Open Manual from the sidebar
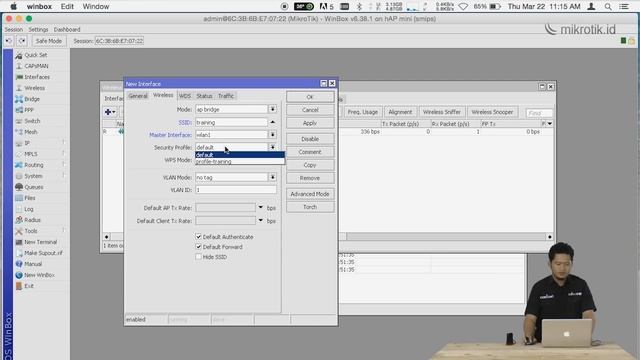 33,264
